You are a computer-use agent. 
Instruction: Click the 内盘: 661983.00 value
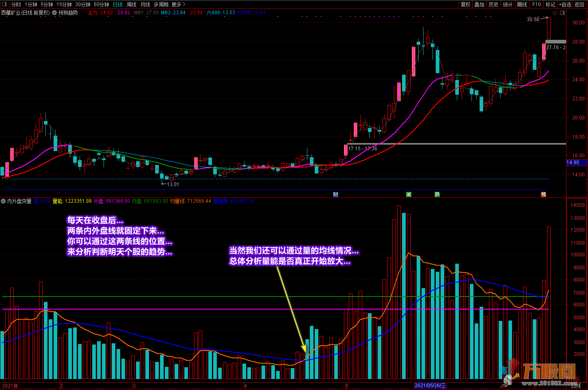[150, 201]
